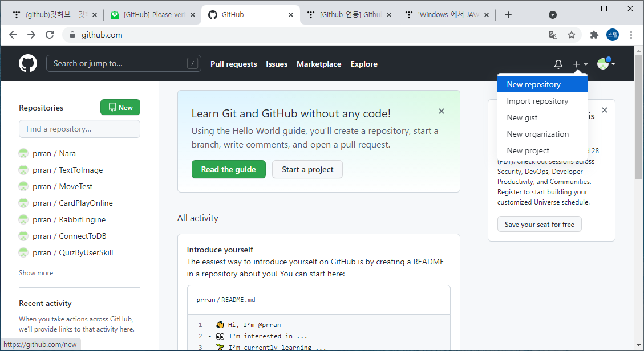The image size is (644, 351).
Task: Choose New organization menu entry
Action: [x=542, y=134]
